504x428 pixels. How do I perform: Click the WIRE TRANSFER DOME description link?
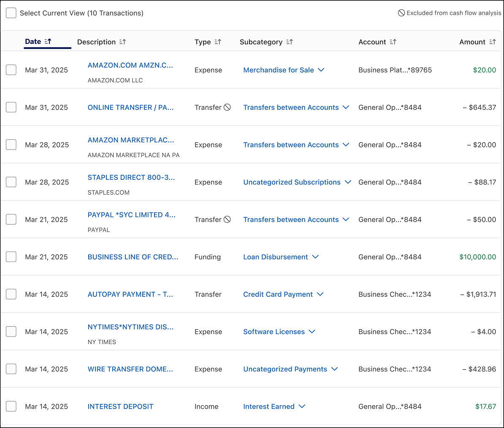click(130, 369)
